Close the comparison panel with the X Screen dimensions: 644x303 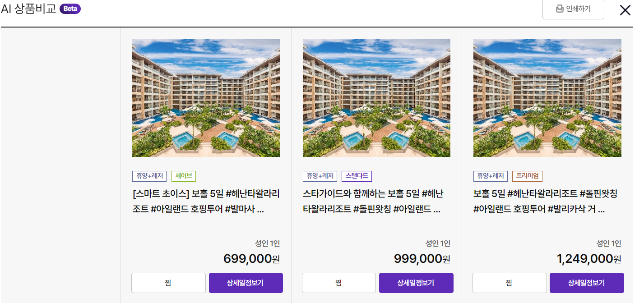[625, 10]
